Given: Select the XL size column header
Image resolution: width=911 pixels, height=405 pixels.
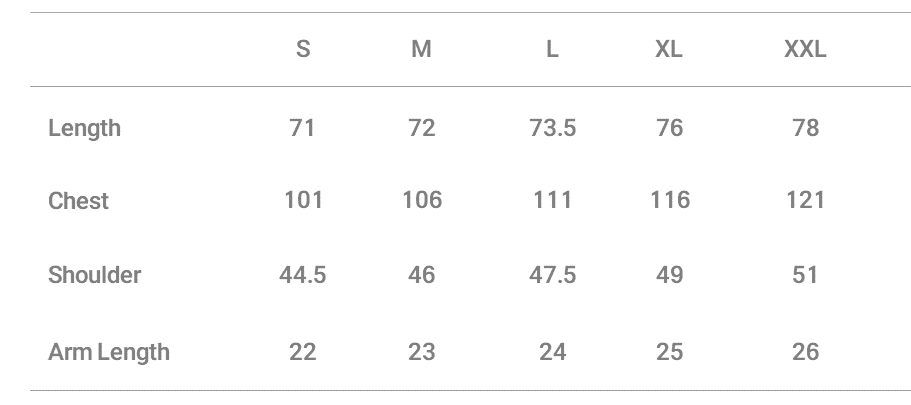Looking at the screenshot, I should click(x=669, y=50).
